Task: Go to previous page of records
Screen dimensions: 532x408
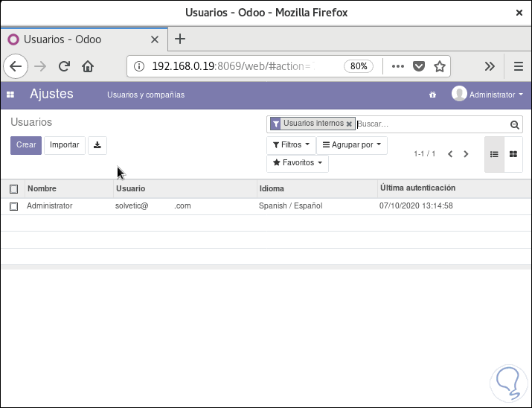Action: click(450, 154)
